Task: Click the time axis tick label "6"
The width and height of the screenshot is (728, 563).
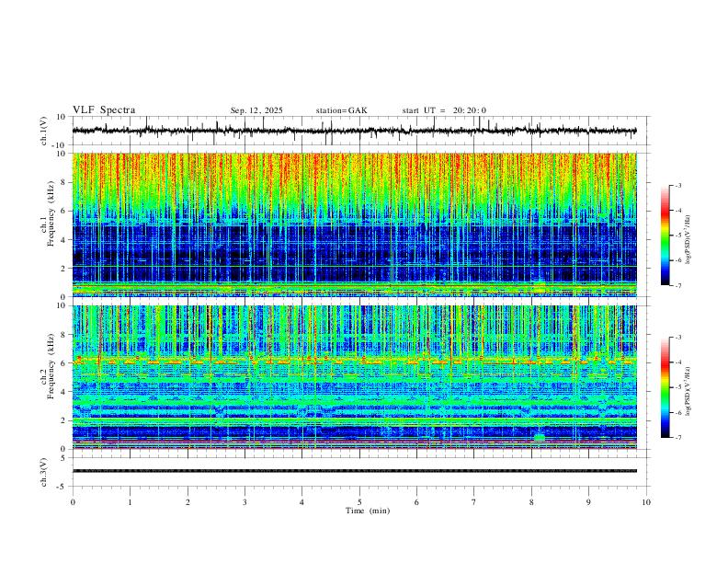Action: click(416, 502)
